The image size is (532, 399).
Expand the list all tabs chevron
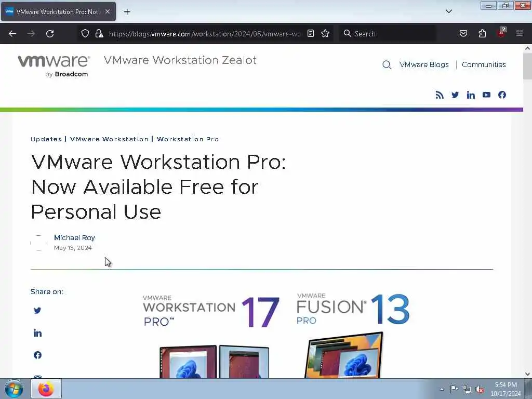tap(448, 11)
